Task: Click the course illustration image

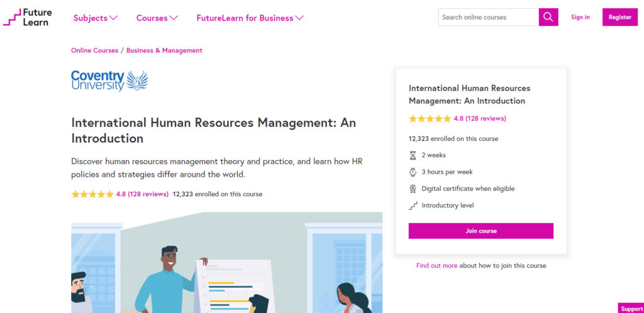Action: [226, 263]
